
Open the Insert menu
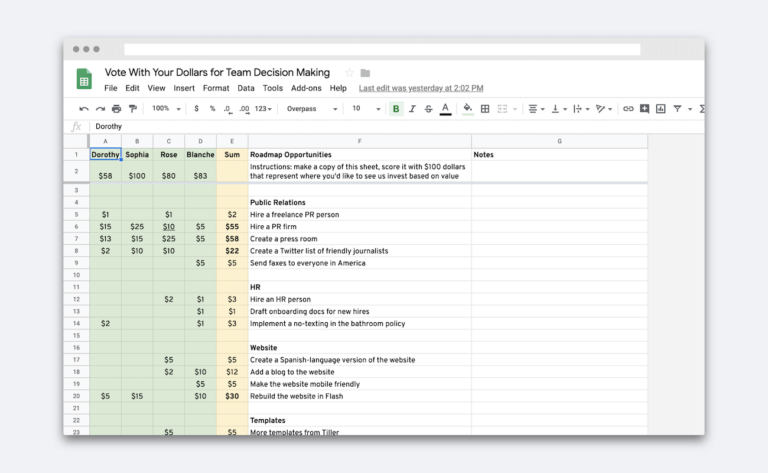184,88
